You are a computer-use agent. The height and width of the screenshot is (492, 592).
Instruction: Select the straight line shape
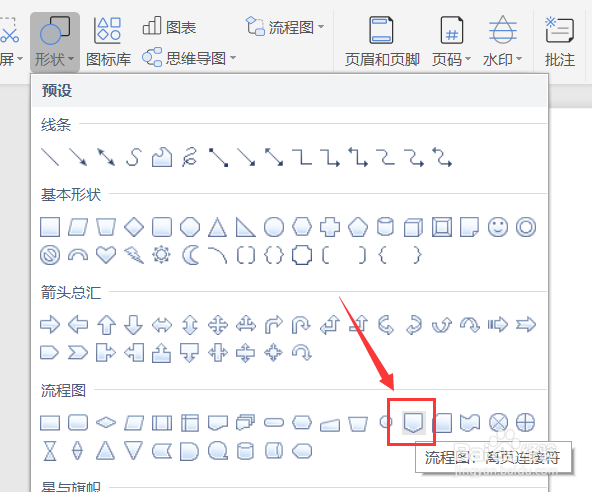pos(50,157)
